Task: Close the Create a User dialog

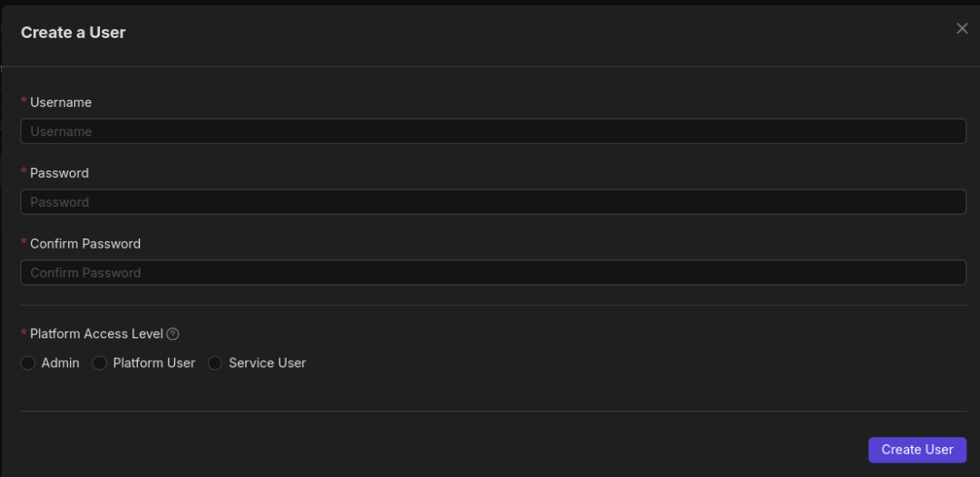Action: pos(962,29)
